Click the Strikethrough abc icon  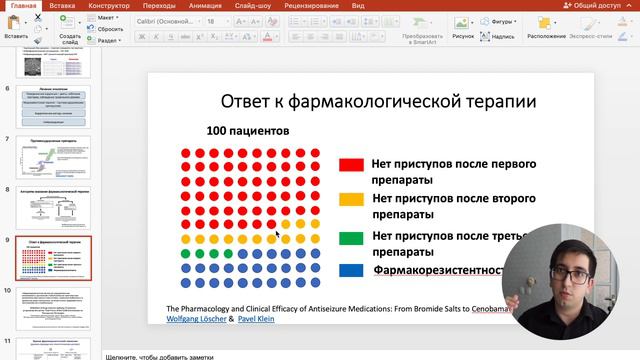point(185,37)
